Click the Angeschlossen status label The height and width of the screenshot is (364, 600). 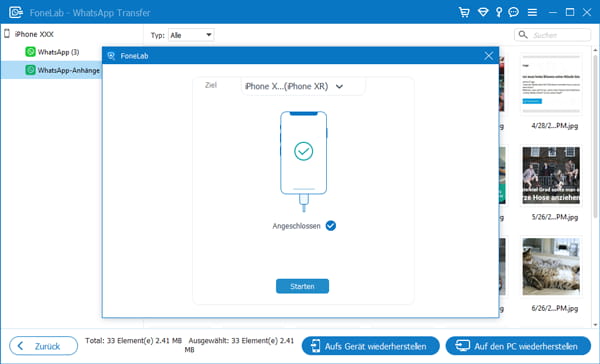[x=297, y=226]
